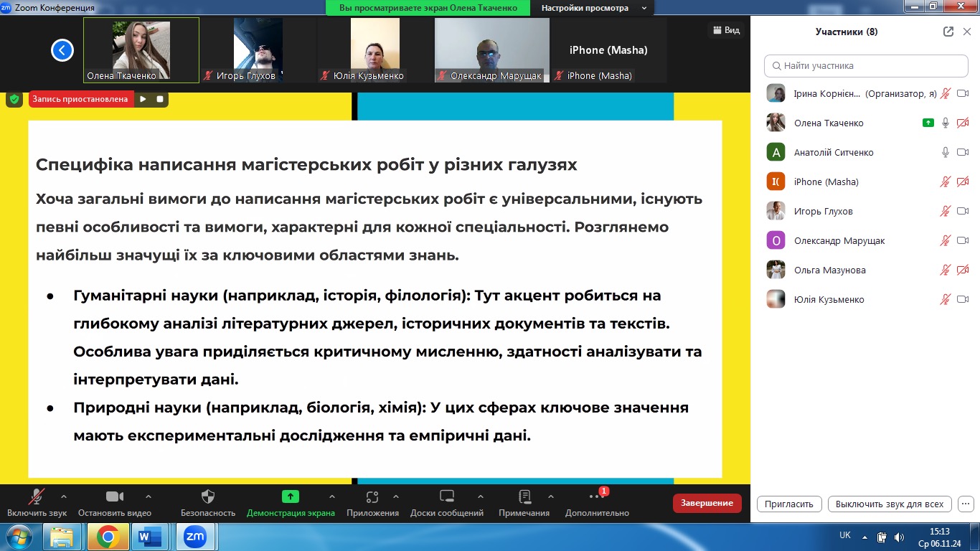Image resolution: width=980 pixels, height=551 pixels.
Task: Click the red Завершение button
Action: coord(707,503)
